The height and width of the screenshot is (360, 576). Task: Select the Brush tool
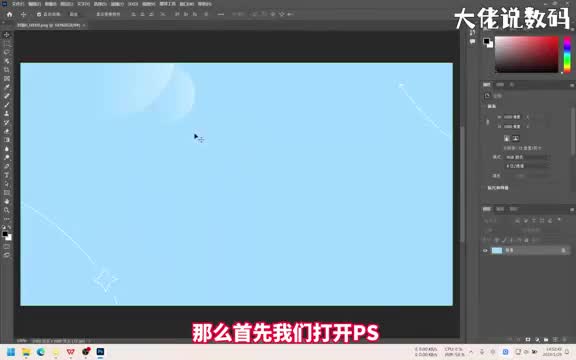click(7, 105)
